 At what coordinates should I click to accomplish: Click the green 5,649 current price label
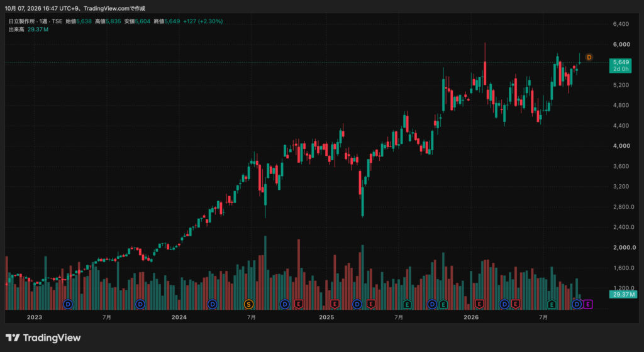coord(621,62)
